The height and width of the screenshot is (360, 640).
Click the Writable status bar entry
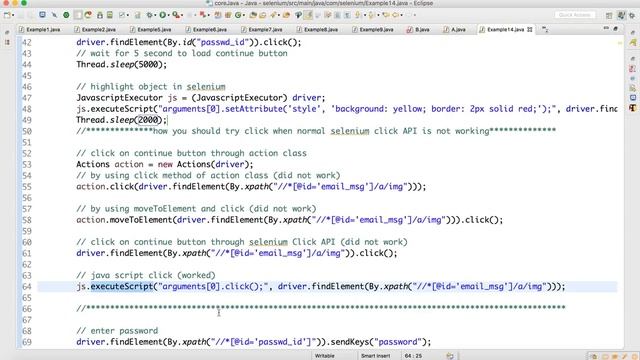coord(325,356)
